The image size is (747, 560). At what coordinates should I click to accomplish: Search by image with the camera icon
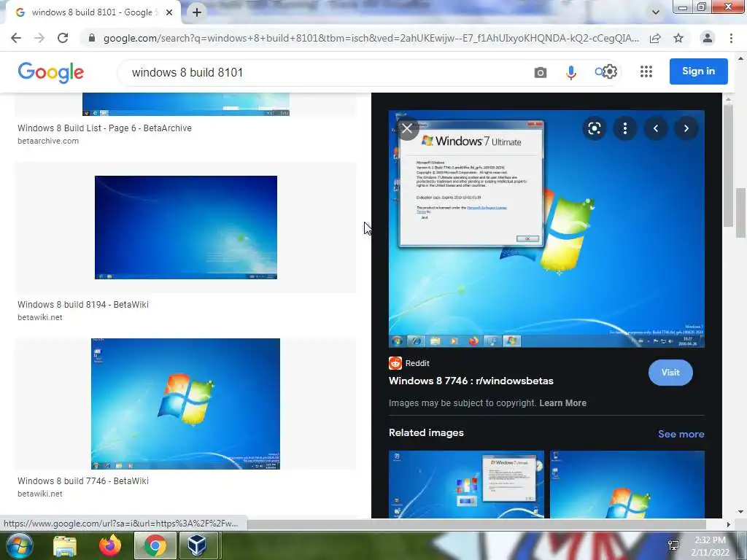click(x=541, y=72)
